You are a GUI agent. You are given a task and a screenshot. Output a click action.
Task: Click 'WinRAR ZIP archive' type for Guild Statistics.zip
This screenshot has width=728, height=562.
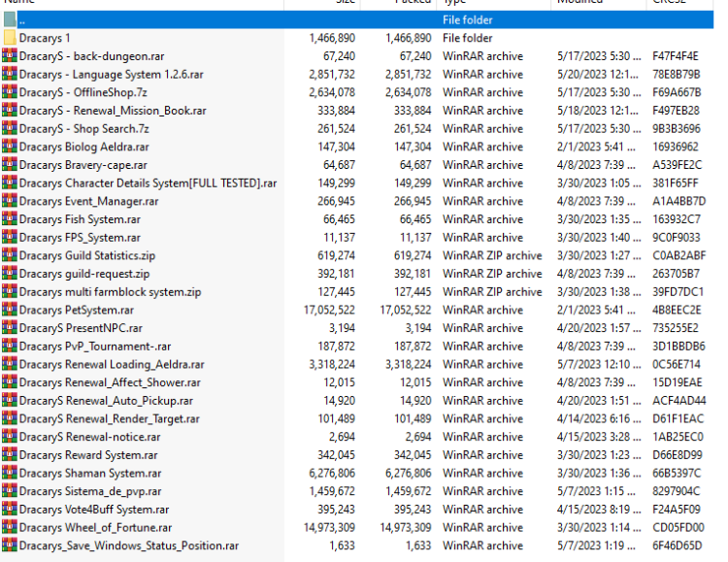coord(492,255)
